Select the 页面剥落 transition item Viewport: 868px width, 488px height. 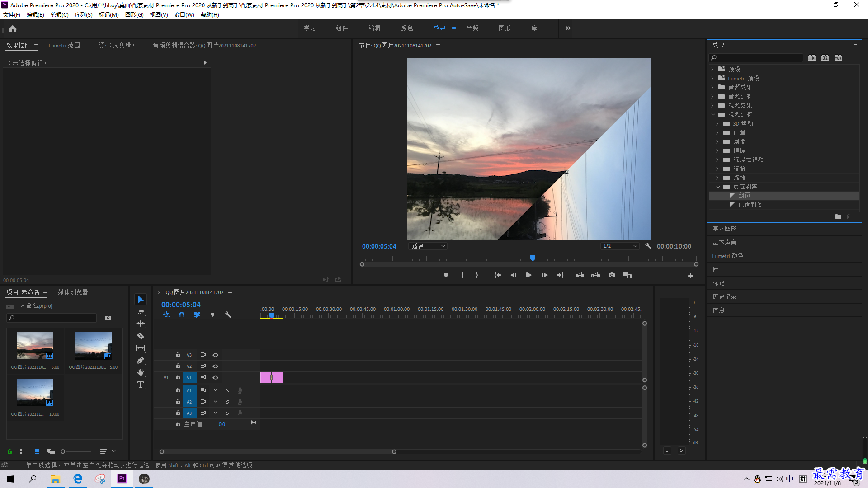pos(750,205)
